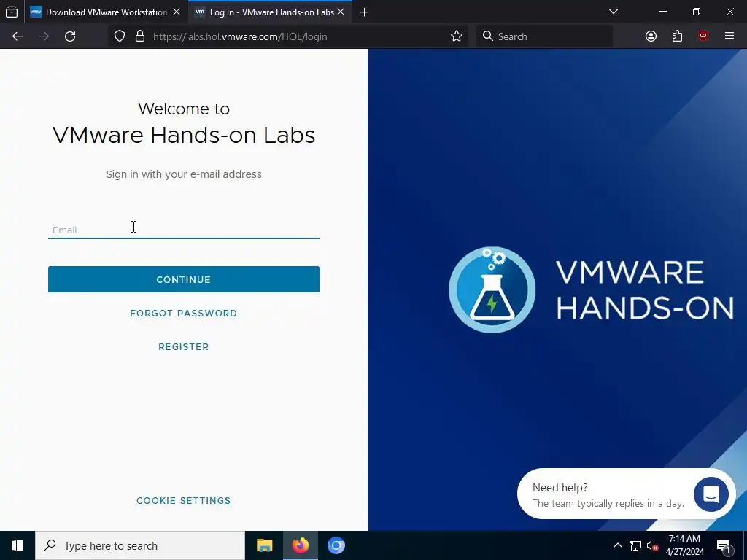747x560 pixels.
Task: Click the uBlock Origin shield icon
Action: pyautogui.click(x=703, y=36)
